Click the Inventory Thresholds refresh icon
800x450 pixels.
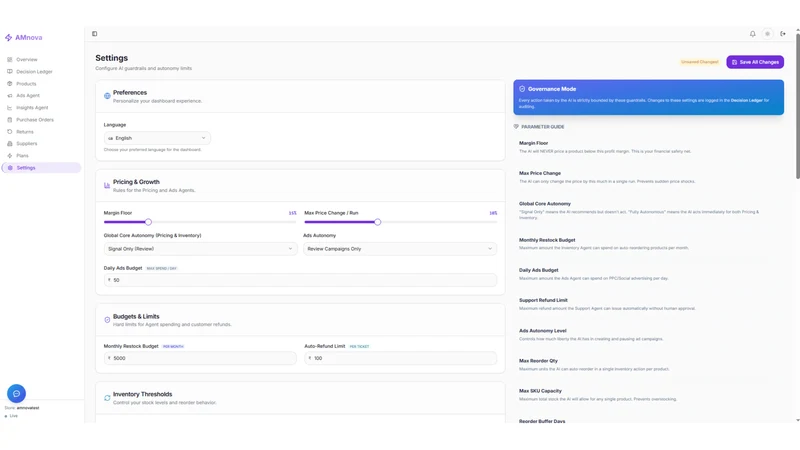107,398
